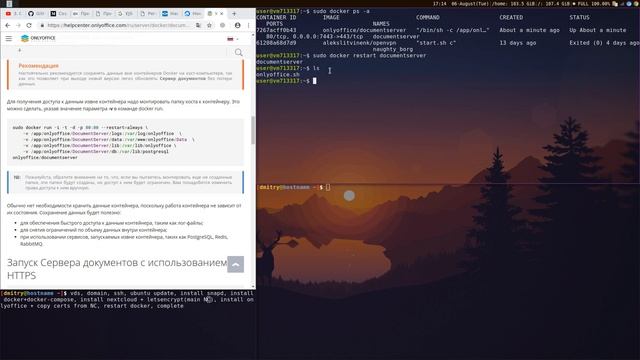
Task: Click the clock showing 17:14
Action: click(439, 4)
